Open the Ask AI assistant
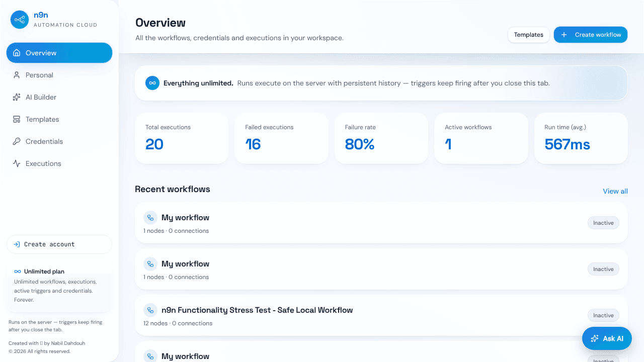Screen dimensions: 644x362 pyautogui.click(x=607, y=338)
